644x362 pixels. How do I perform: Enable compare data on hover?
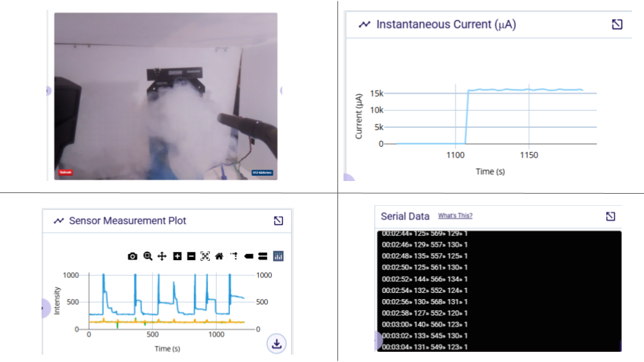pos(263,256)
